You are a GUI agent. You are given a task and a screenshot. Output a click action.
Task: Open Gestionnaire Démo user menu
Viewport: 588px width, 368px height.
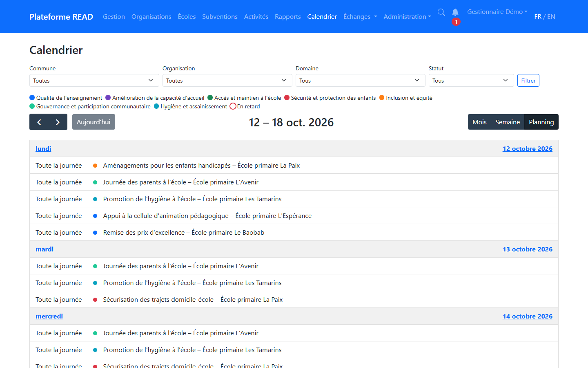coord(497,11)
